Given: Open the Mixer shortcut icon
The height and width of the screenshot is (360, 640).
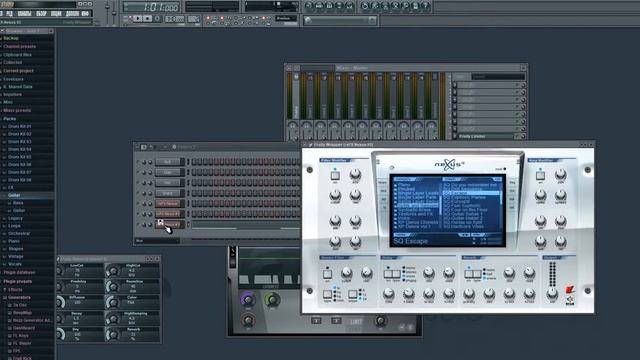Looking at the screenshot, I should point(349,5).
